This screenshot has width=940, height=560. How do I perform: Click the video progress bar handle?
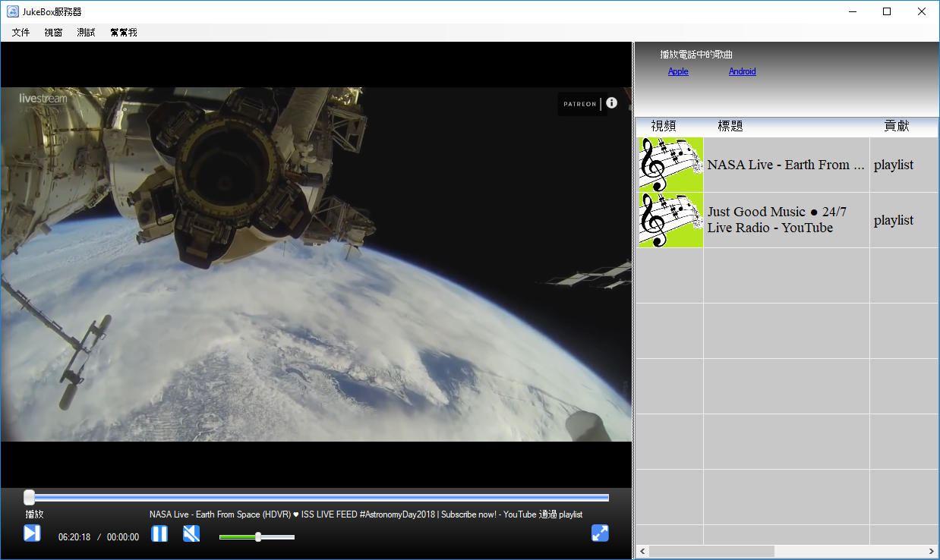29,497
